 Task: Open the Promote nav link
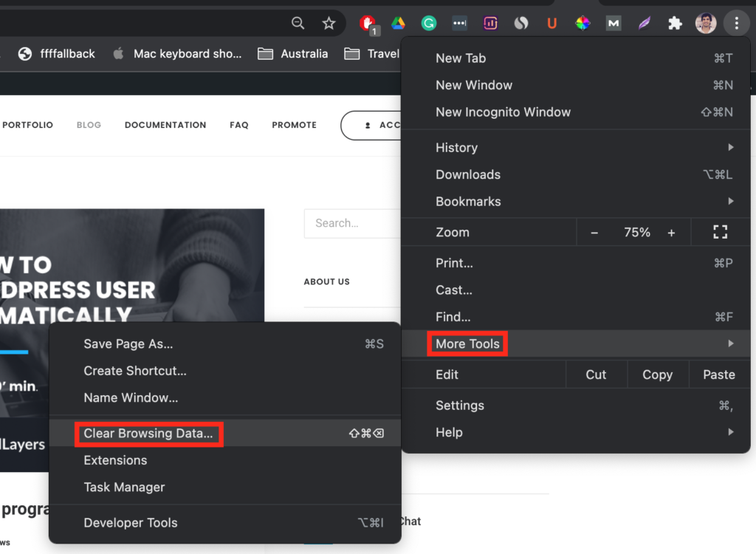294,125
